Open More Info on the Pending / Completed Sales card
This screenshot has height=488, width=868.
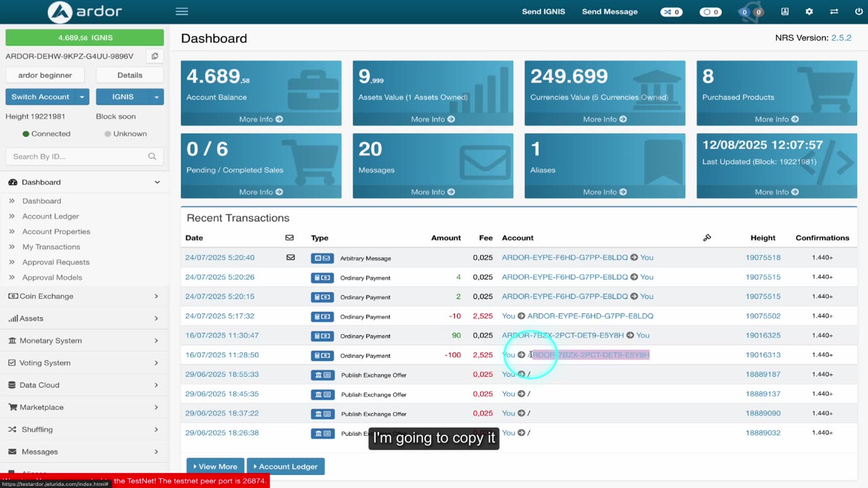tap(261, 192)
